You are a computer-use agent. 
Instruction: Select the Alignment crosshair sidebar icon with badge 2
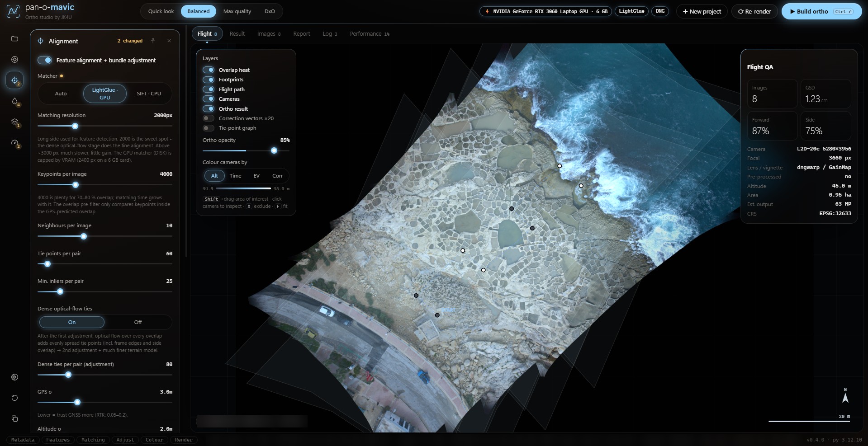tap(14, 80)
